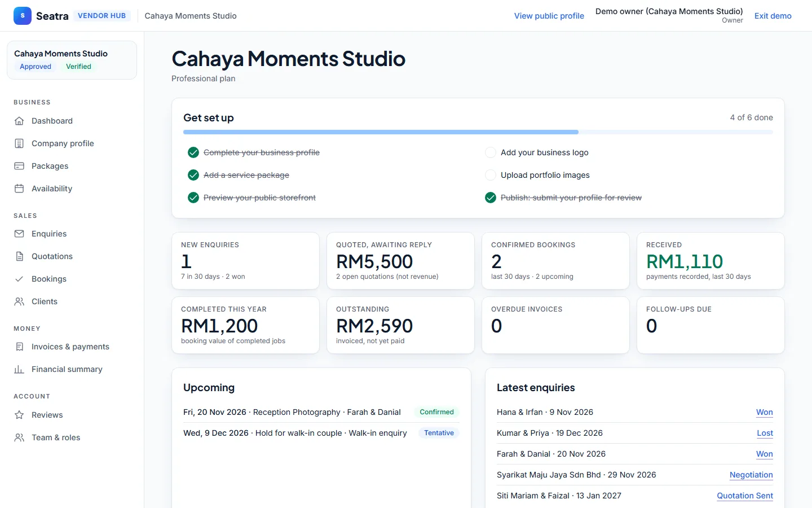Viewport: 812px width, 508px height.
Task: Tick the Upload portfolio images circle
Action: [491, 175]
